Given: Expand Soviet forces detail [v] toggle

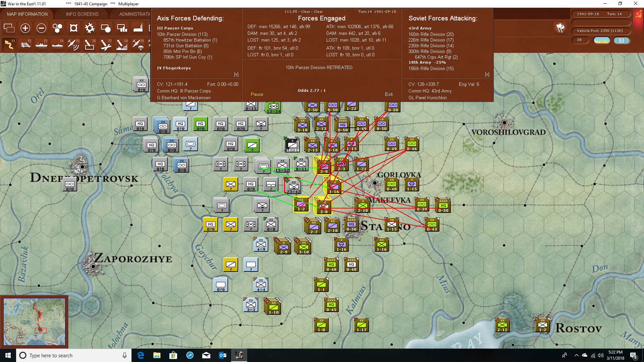Looking at the screenshot, I should point(487,74).
